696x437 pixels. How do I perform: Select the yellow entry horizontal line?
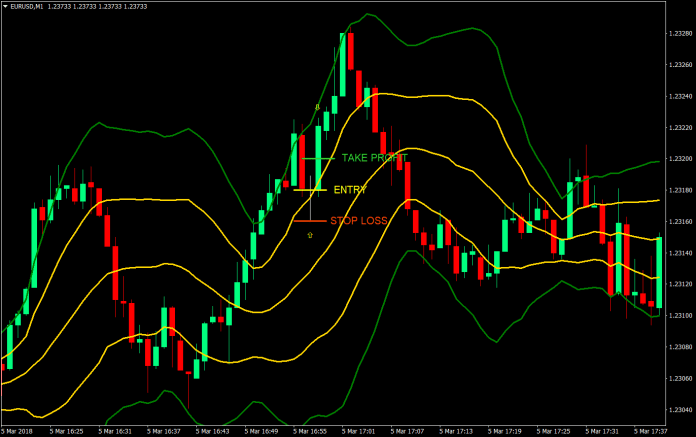click(309, 189)
